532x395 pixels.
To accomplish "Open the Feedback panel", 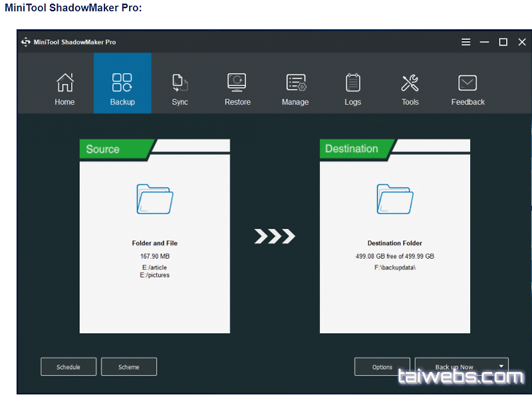I will [x=467, y=86].
